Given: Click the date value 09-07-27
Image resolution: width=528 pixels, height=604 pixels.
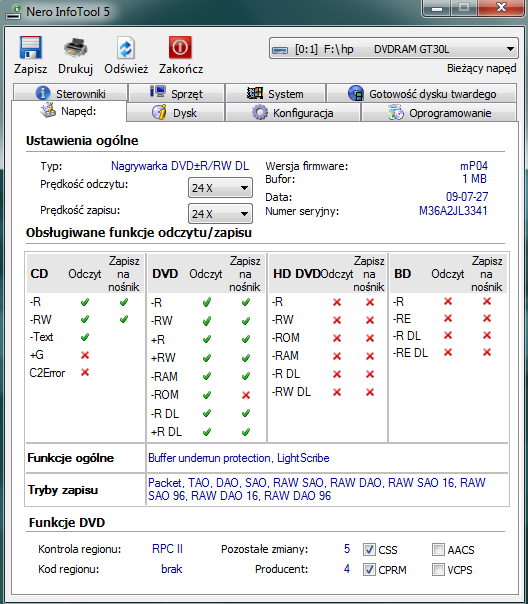Looking at the screenshot, I should [x=467, y=197].
